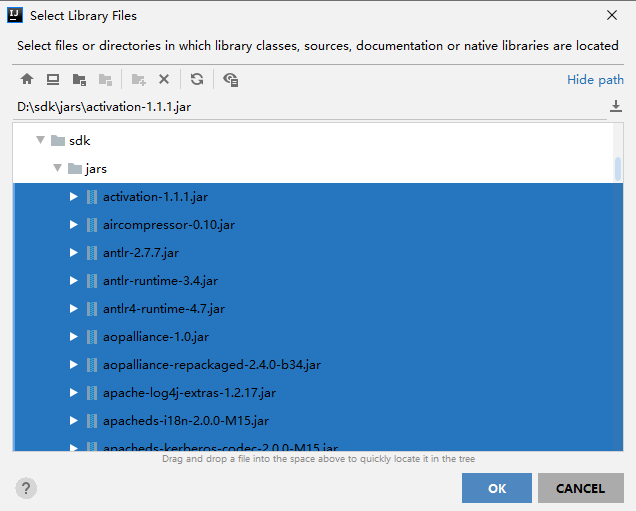The image size is (636, 511).
Task: Create a New Folder via toolbar icon
Action: pos(138,79)
